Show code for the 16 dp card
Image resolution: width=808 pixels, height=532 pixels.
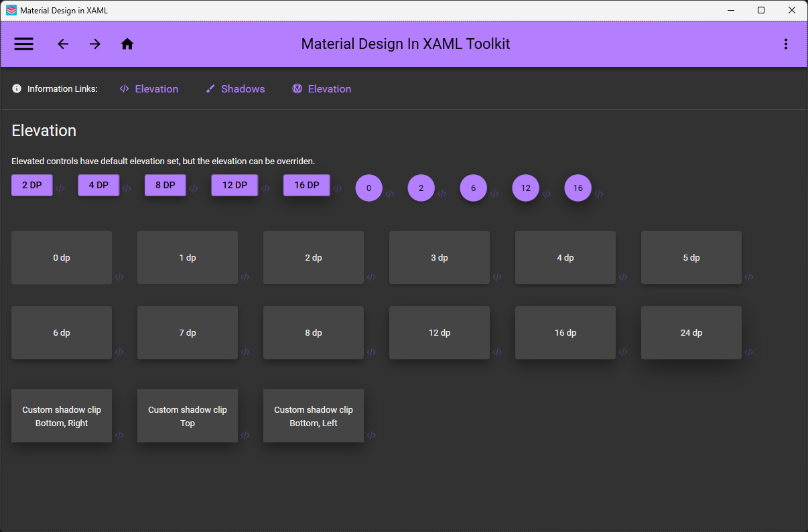point(623,352)
